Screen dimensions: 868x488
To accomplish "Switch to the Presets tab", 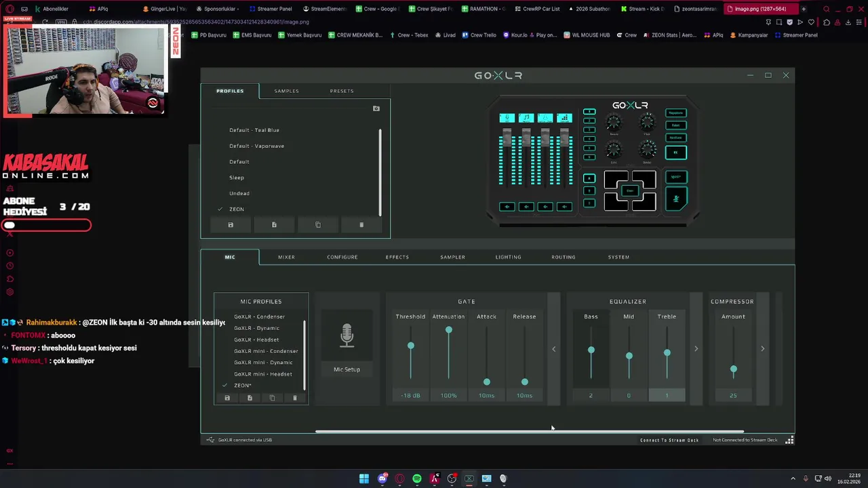I will tap(342, 91).
